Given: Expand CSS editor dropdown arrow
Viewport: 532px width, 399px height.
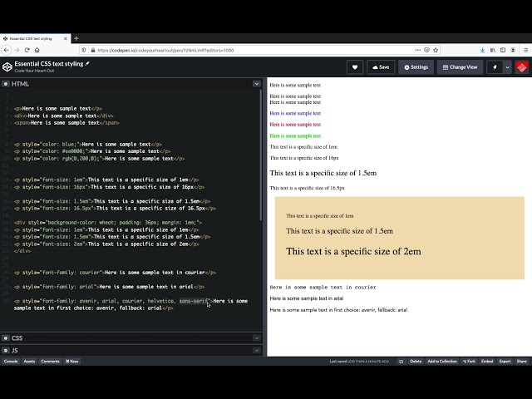Looking at the screenshot, I should pos(257,338).
